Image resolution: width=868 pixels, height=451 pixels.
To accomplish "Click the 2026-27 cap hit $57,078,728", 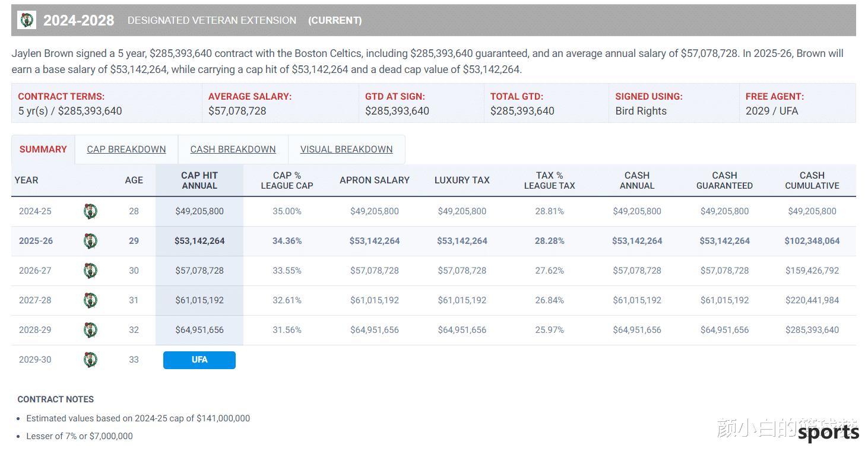I will point(199,271).
